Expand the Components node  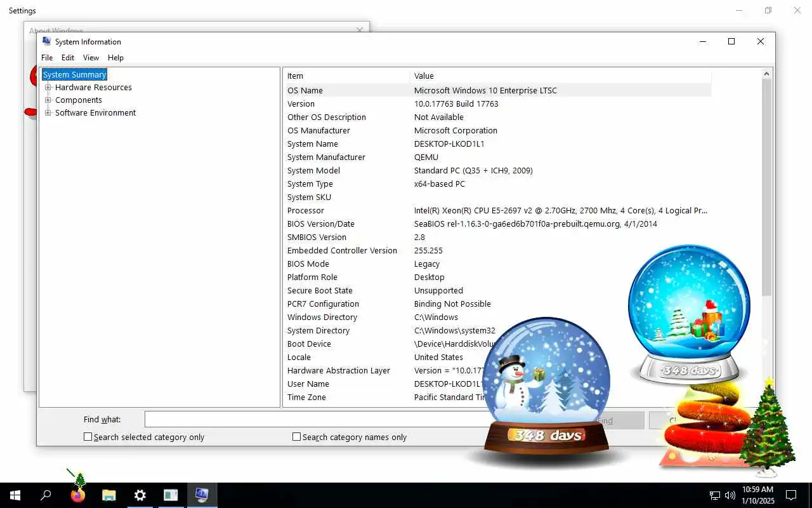point(48,100)
